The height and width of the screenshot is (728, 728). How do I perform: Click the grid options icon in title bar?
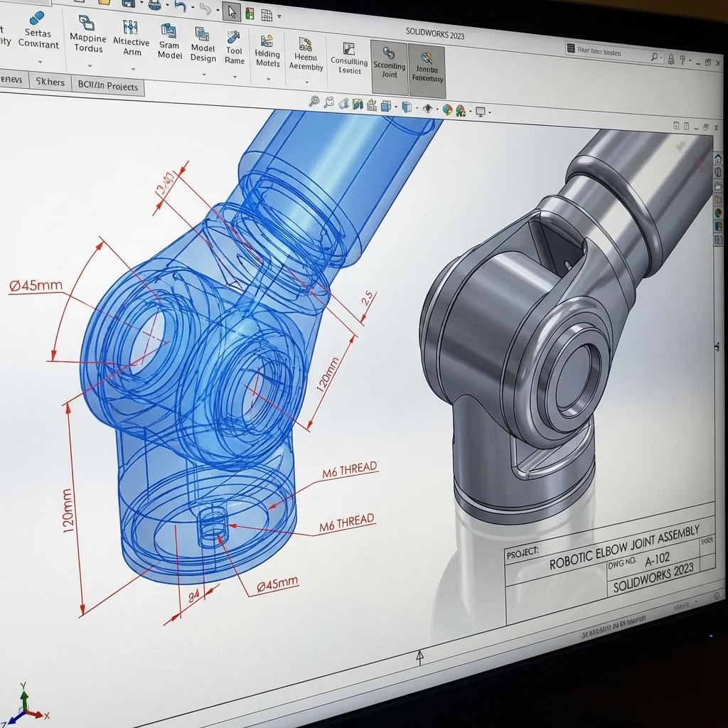click(267, 15)
